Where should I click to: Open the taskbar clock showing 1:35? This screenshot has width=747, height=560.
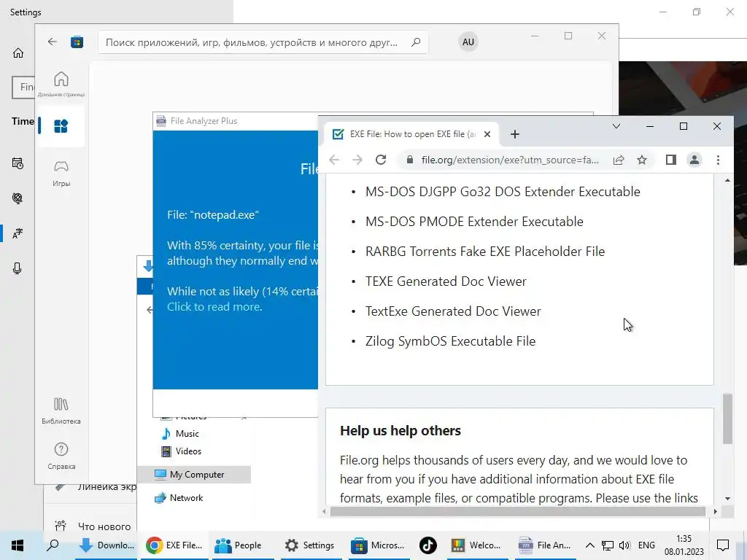(684, 545)
